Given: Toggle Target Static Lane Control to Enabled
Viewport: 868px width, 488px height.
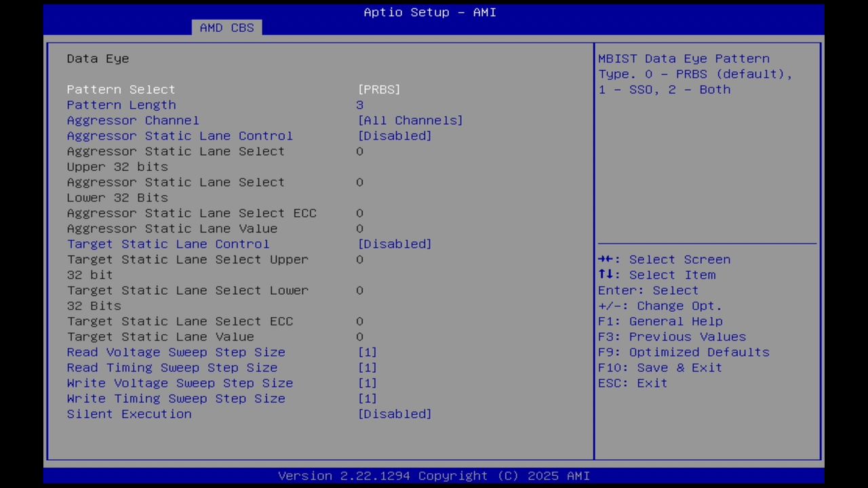Looking at the screenshot, I should click(395, 244).
